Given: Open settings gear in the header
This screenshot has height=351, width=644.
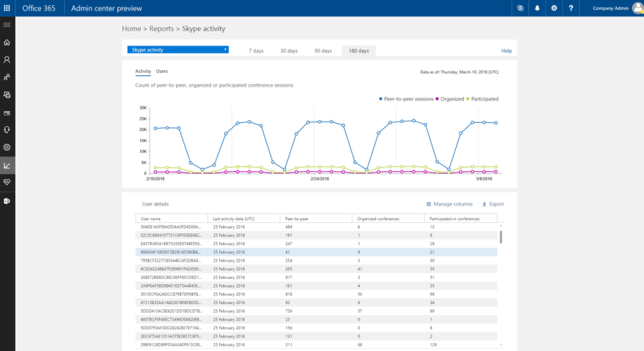Looking at the screenshot, I should [554, 8].
